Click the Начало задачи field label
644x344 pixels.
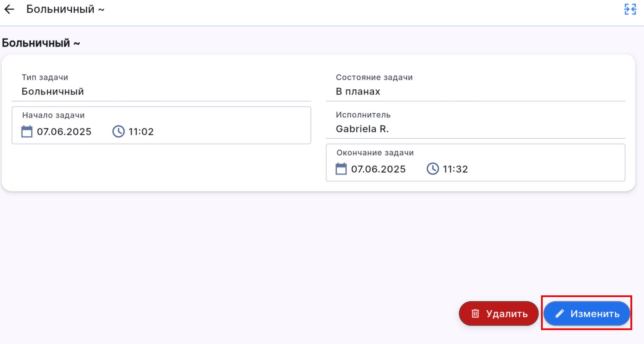[53, 115]
